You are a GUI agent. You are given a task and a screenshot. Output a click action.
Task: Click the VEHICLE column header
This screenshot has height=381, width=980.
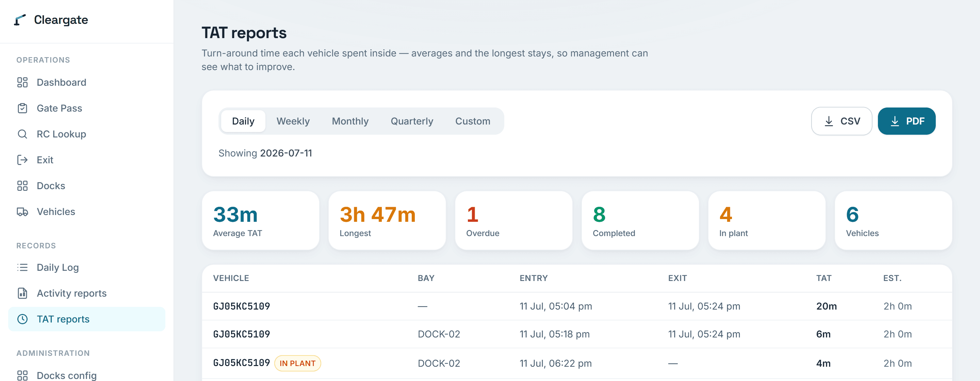click(x=231, y=278)
